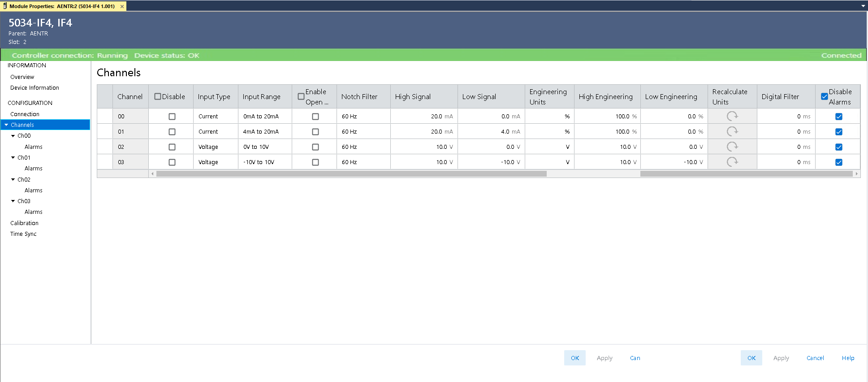
Task: Open Input Type dropdown for channel 00
Action: (216, 116)
